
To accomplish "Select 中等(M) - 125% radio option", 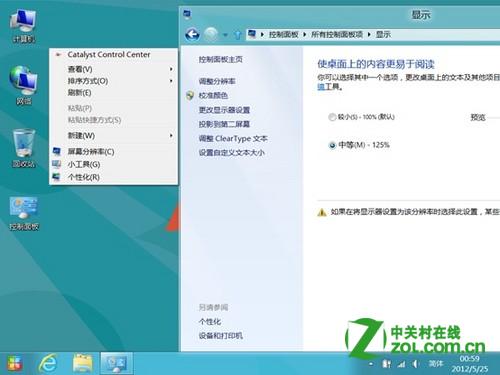I will click(x=332, y=145).
